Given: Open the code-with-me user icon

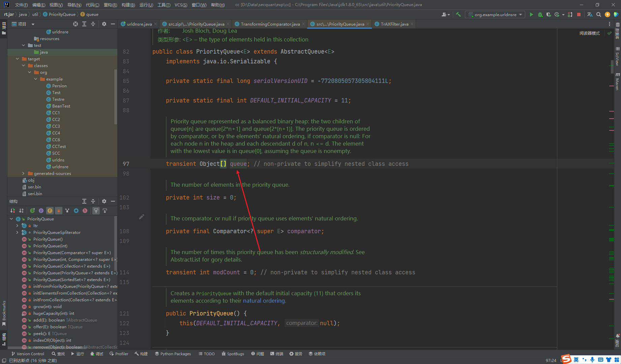Looking at the screenshot, I should pos(445,14).
